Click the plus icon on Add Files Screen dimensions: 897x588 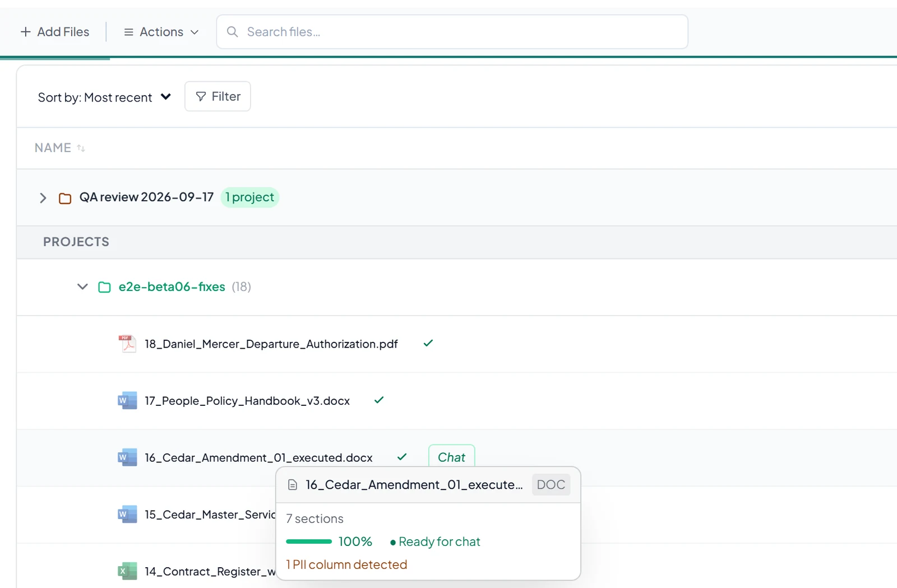tap(25, 32)
